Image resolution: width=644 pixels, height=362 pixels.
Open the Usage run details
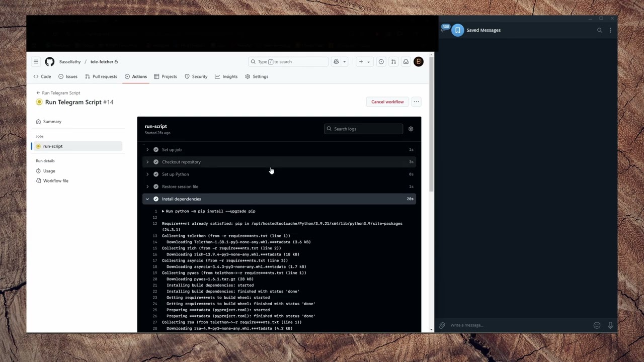pos(45,171)
